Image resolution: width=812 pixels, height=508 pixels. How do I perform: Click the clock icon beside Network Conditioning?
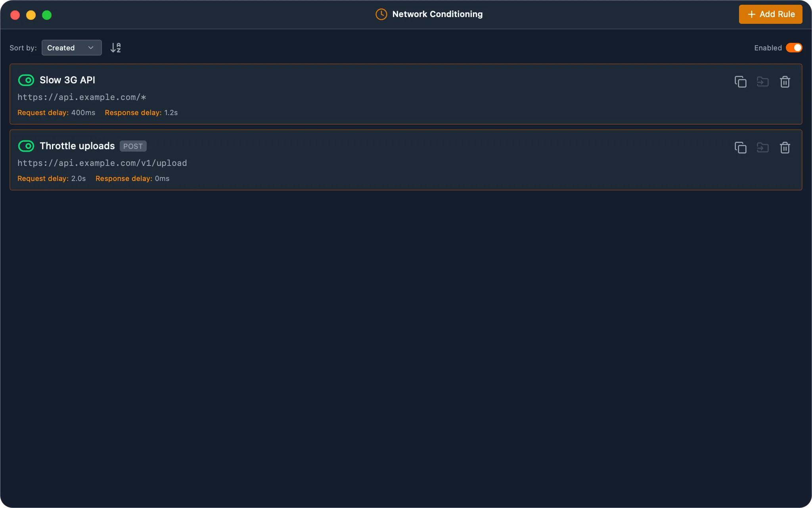point(381,14)
